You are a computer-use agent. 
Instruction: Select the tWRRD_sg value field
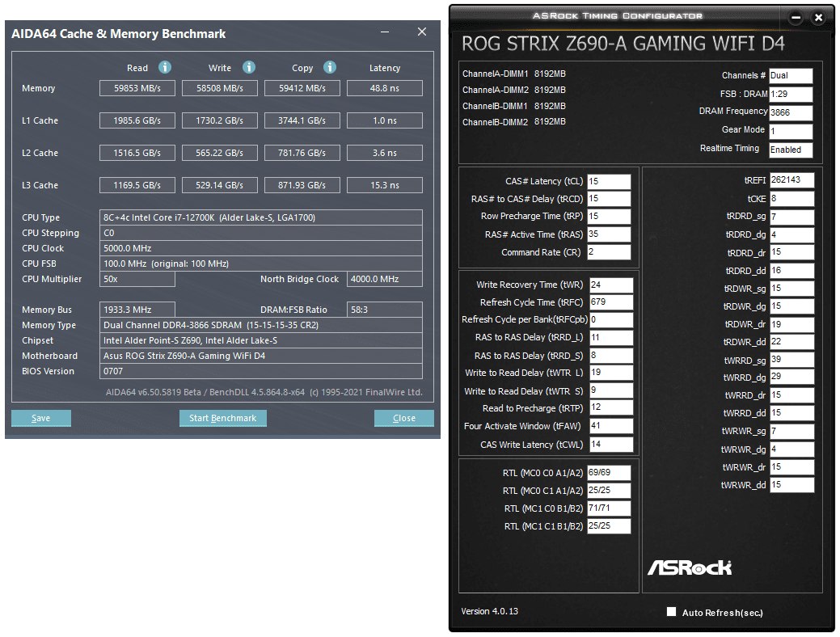(791, 360)
